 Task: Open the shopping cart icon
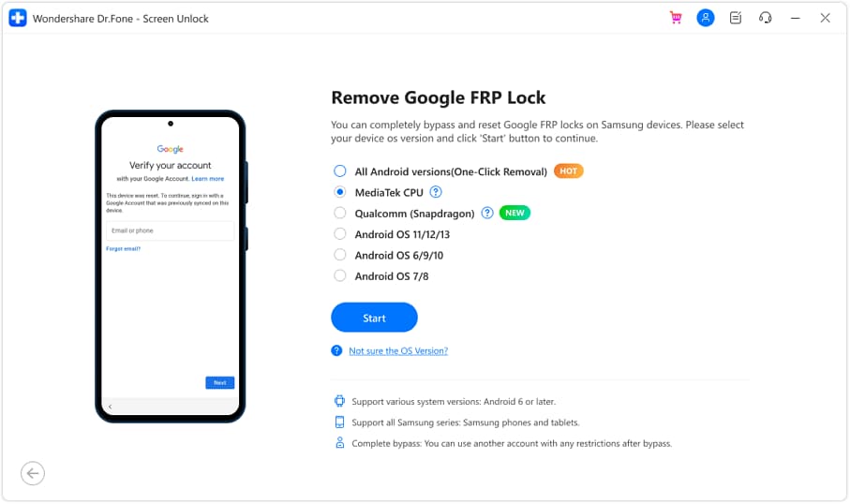(676, 18)
